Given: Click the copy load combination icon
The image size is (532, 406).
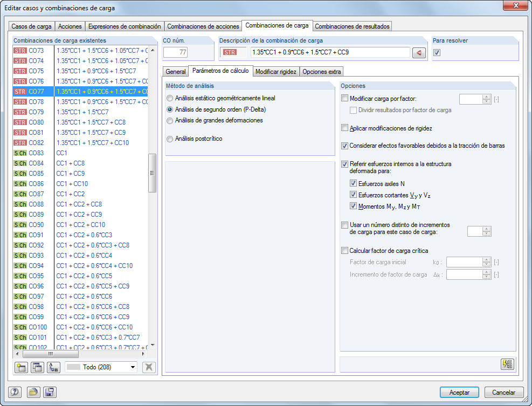Looking at the screenshot, I should [37, 367].
